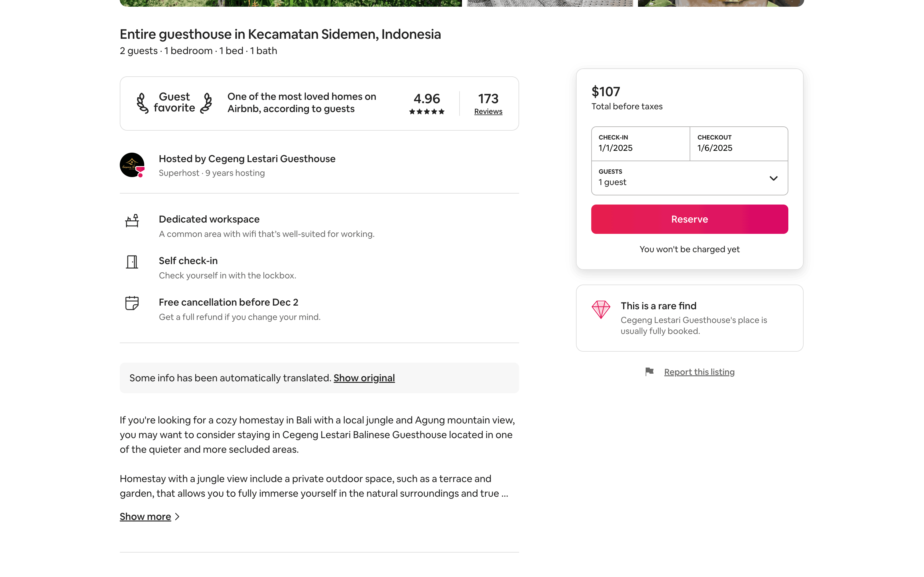Click the 4.96 rating score

(427, 98)
